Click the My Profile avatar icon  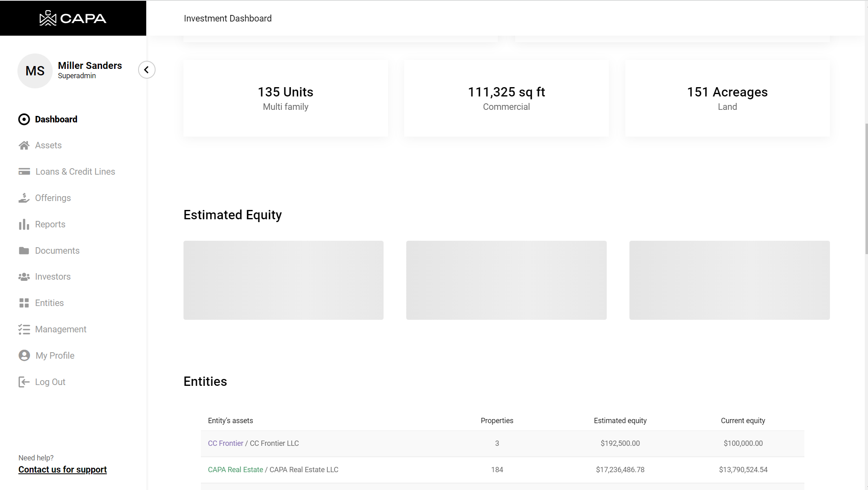(24, 355)
